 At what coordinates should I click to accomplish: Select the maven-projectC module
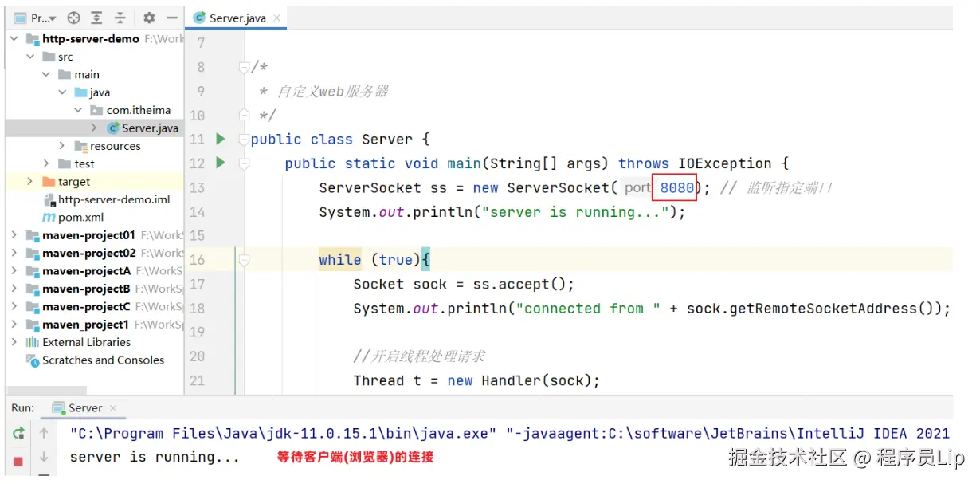coord(86,306)
